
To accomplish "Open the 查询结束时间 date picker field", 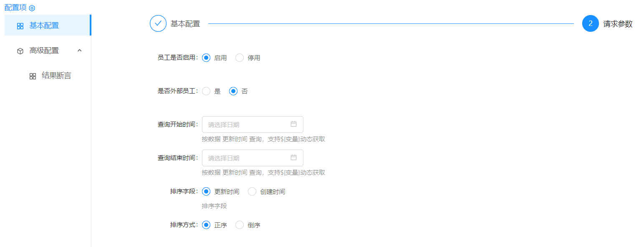I will coord(246,158).
